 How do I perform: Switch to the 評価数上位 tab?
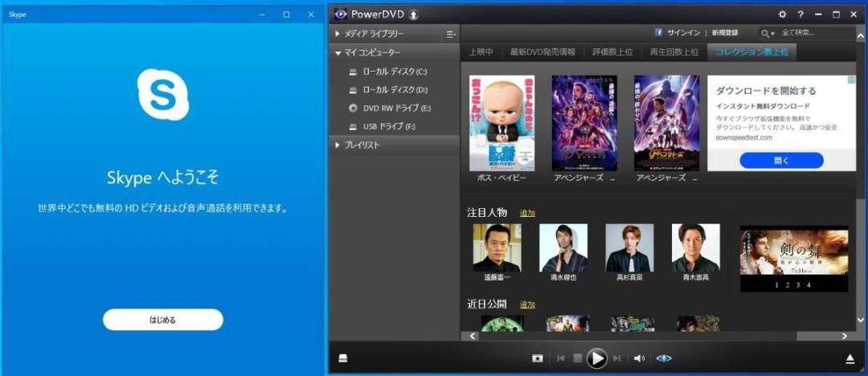tap(612, 52)
